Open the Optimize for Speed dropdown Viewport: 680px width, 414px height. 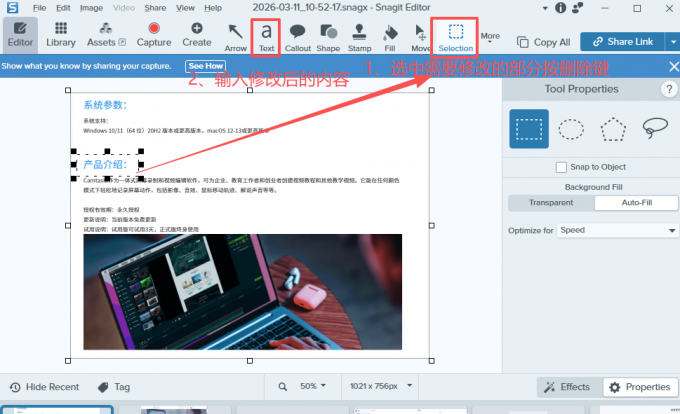coord(617,230)
